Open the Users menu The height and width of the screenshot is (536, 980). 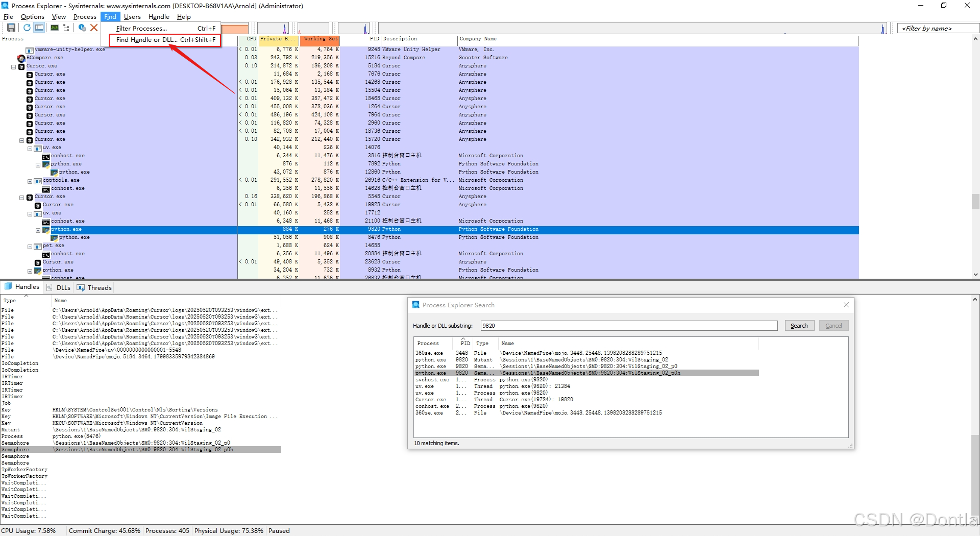point(132,17)
